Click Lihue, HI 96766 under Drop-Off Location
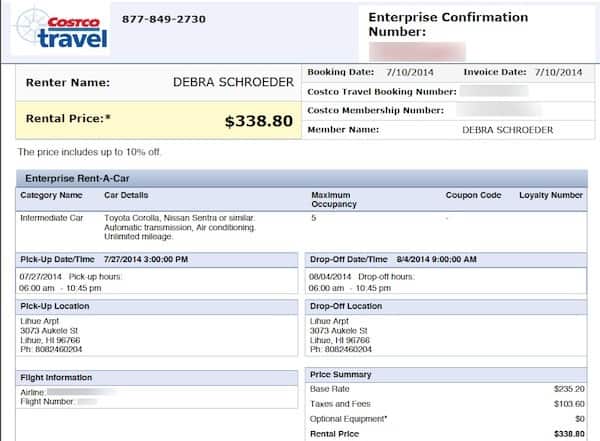The height and width of the screenshot is (441, 600). tap(340, 340)
